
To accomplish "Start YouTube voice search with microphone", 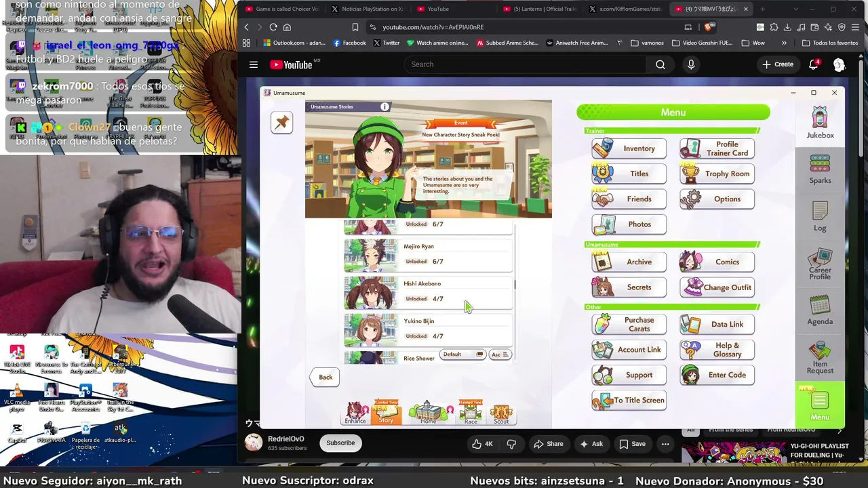I will click(691, 64).
